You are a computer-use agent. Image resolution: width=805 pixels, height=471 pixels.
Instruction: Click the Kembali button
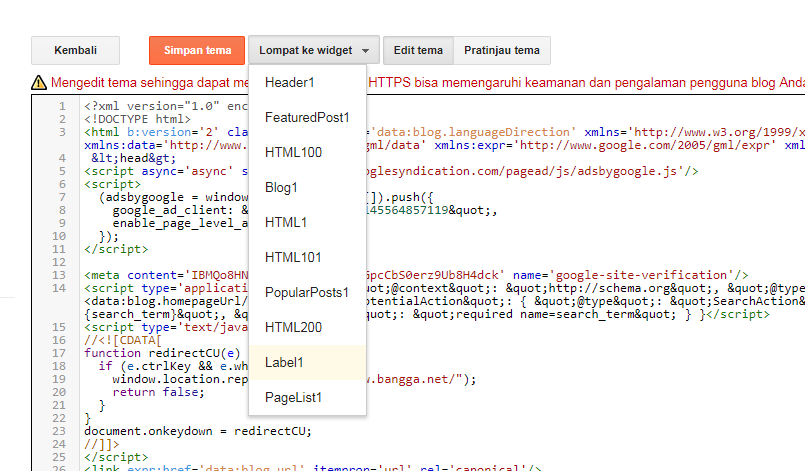pos(75,50)
